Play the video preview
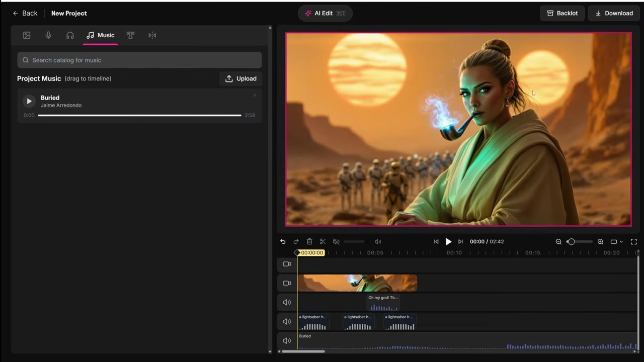 (448, 241)
